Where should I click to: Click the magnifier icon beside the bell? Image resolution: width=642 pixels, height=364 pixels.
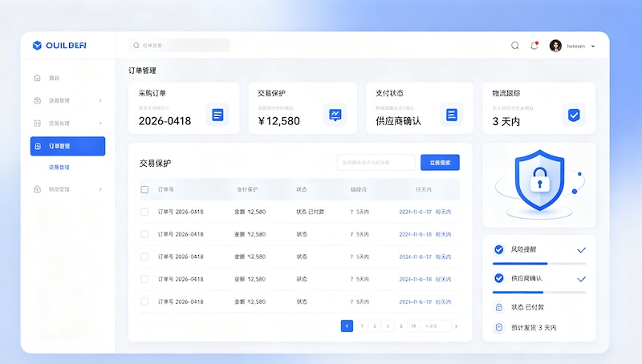click(x=515, y=46)
